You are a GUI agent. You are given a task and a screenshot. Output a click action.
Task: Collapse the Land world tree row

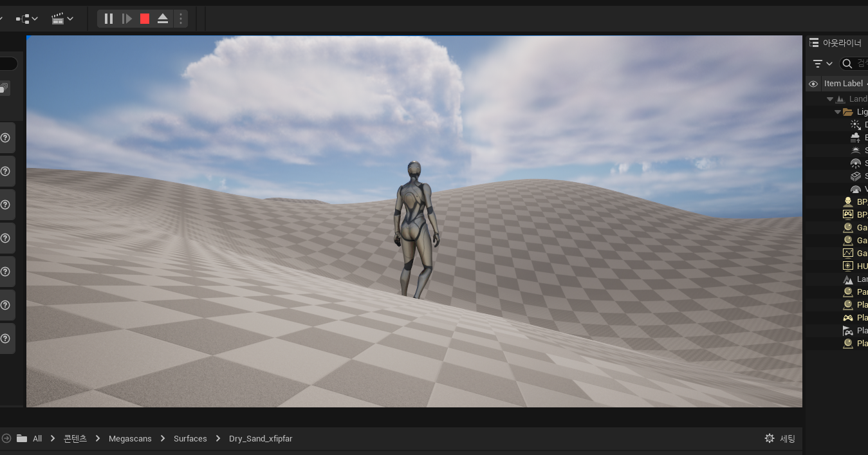pyautogui.click(x=830, y=99)
